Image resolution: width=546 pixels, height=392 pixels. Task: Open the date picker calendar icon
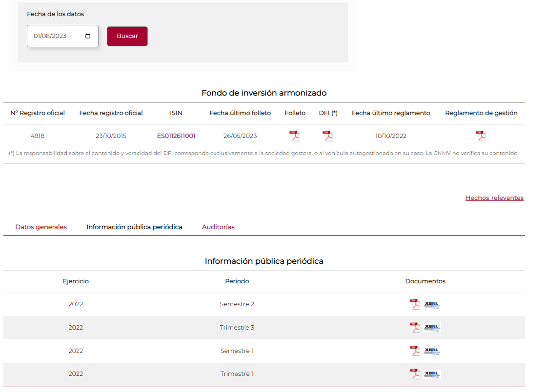[88, 36]
